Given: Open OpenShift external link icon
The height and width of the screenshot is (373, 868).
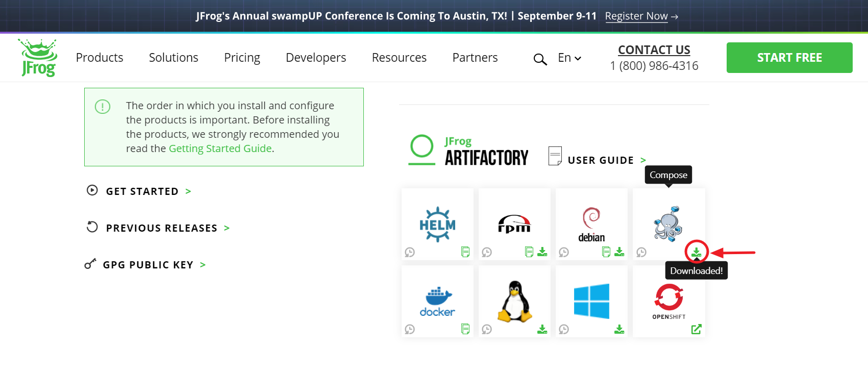Looking at the screenshot, I should 696,329.
